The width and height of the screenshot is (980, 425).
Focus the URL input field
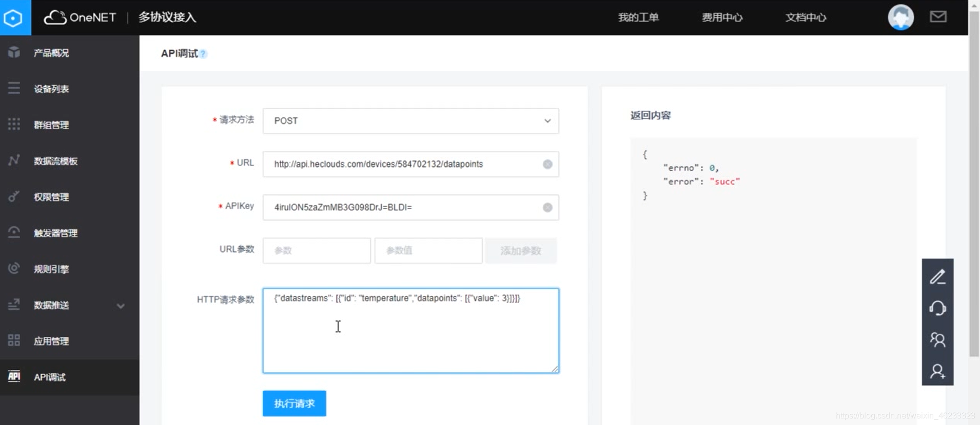click(410, 164)
